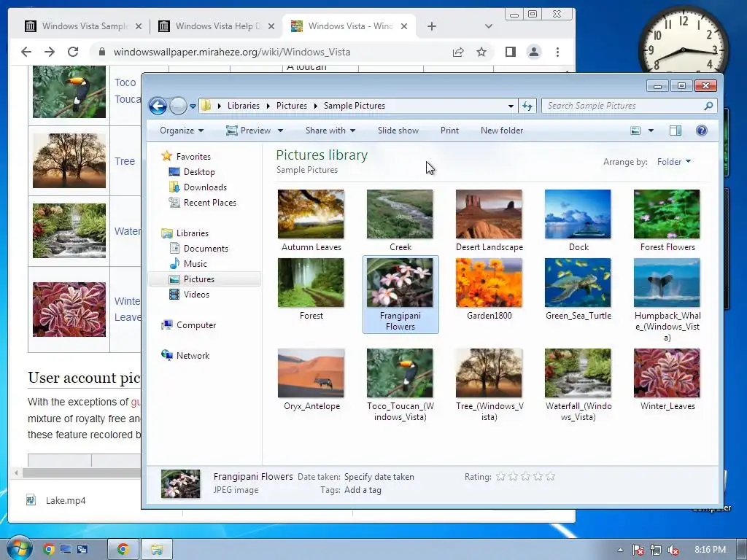Screen dimensions: 747x560
Task: Click the Explorer back navigation arrow
Action: (158, 106)
